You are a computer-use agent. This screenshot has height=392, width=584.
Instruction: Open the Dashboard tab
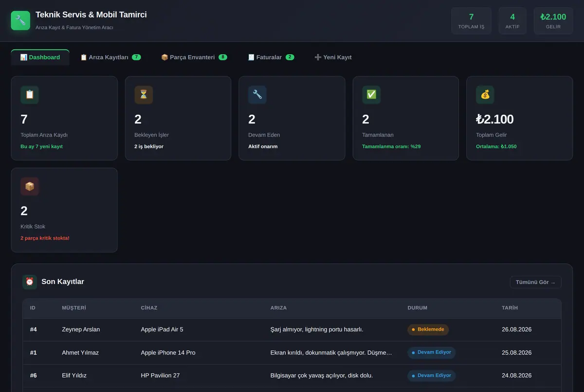tap(40, 57)
